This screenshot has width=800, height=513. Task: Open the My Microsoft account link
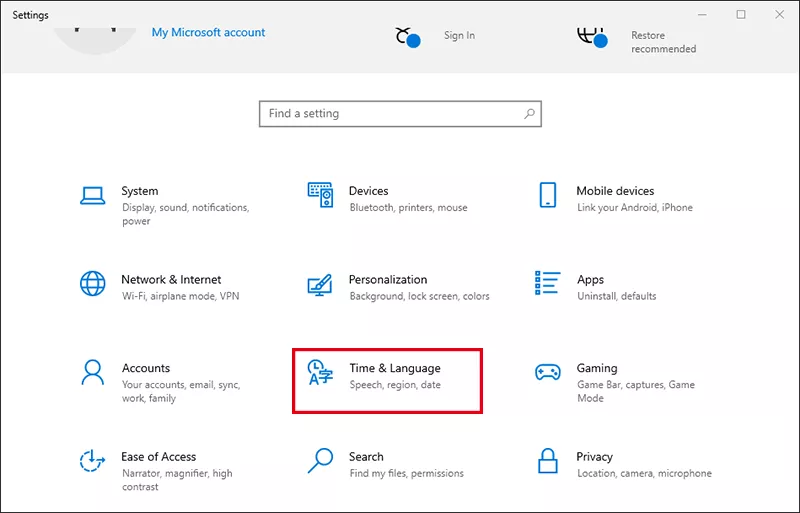[208, 33]
